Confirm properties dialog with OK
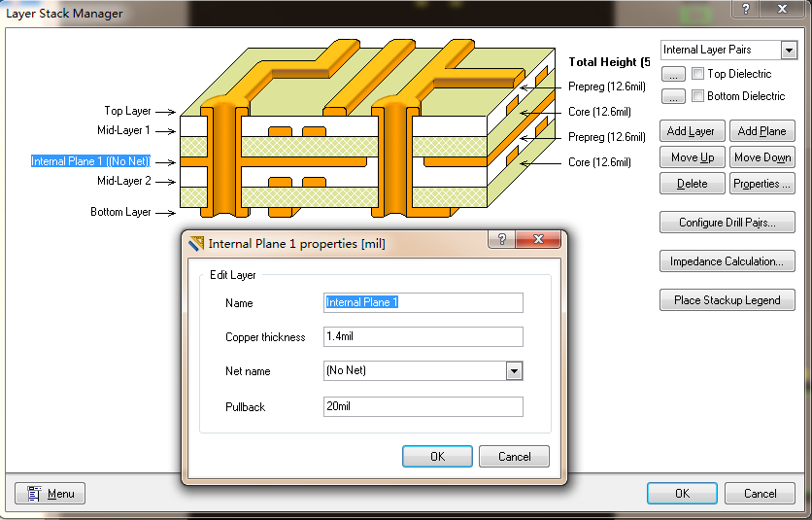Screen dimensions: 812x520 [x=437, y=456]
